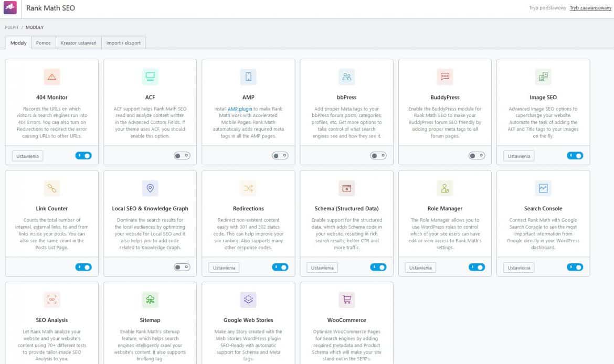Click the 404 Monitor warning icon
The width and height of the screenshot is (614, 364).
click(x=51, y=77)
